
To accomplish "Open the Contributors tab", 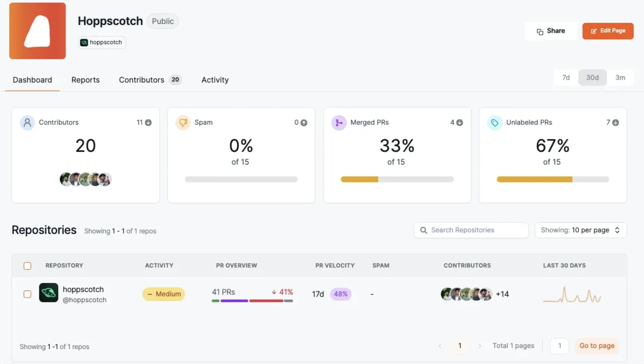I will [x=141, y=80].
